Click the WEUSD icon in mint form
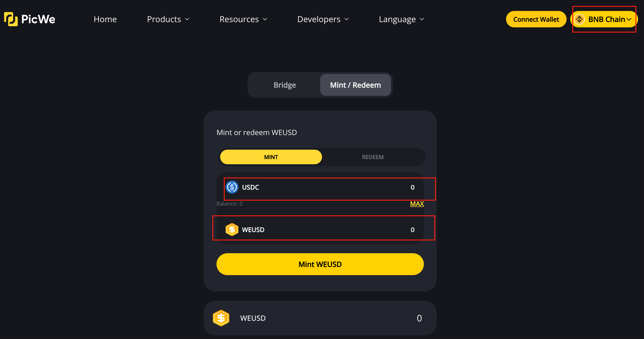Image resolution: width=644 pixels, height=339 pixels. (232, 229)
